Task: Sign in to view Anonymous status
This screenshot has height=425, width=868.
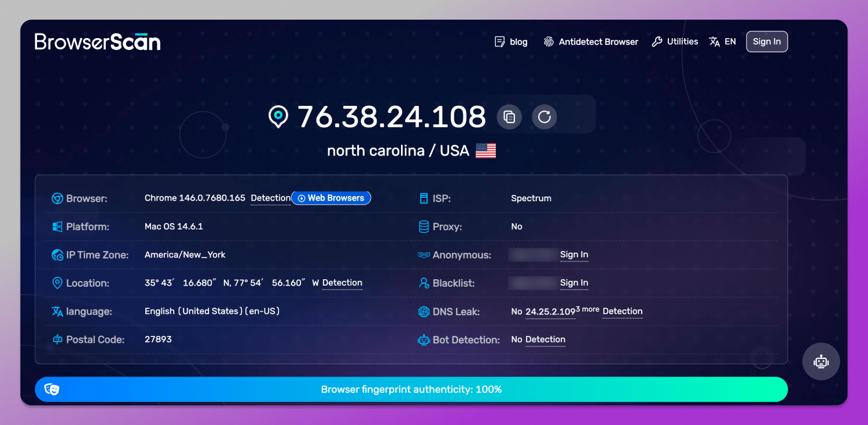Action: click(574, 254)
